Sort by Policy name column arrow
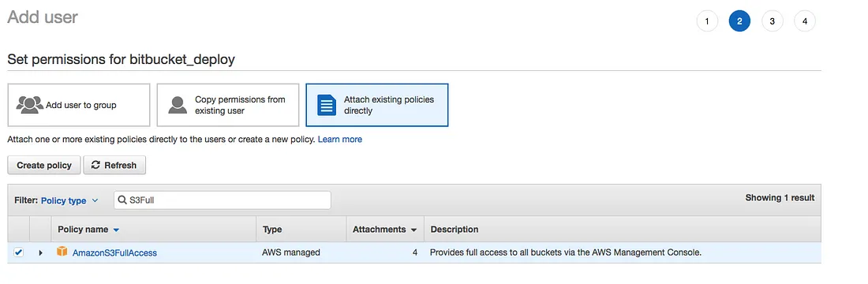 (x=116, y=230)
